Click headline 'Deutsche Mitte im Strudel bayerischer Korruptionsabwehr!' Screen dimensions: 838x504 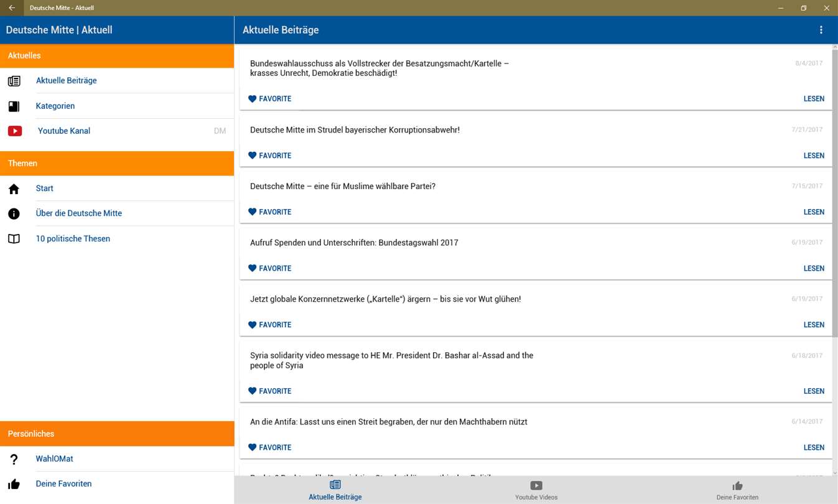coord(355,130)
